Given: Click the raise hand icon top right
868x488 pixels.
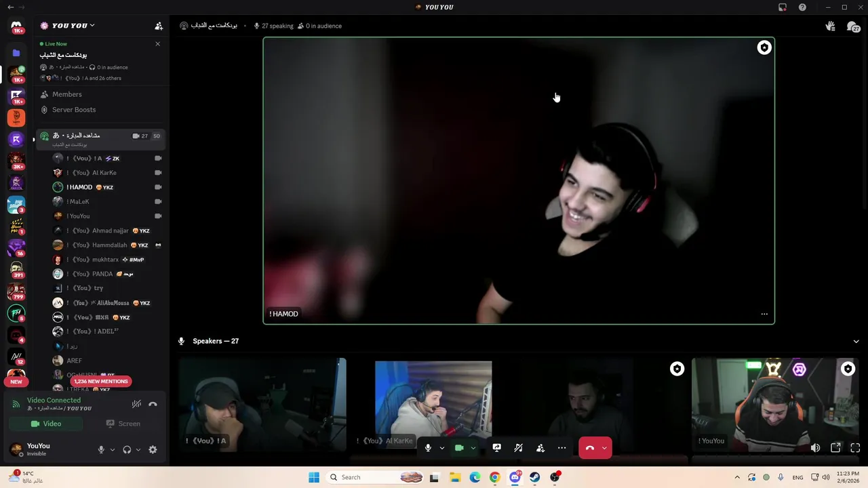Looking at the screenshot, I should click(830, 26).
